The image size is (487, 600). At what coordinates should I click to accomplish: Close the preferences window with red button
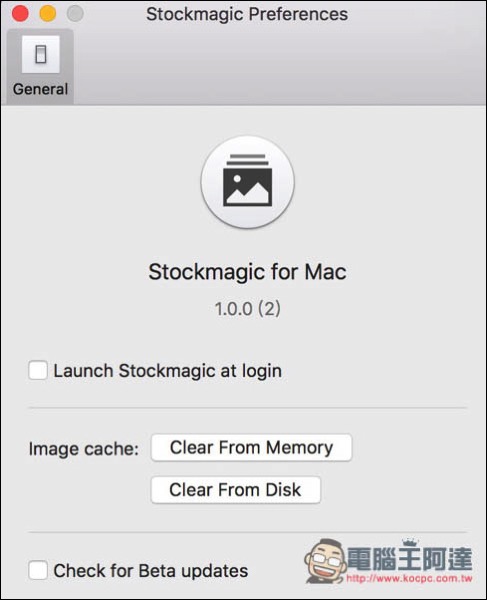(x=20, y=14)
